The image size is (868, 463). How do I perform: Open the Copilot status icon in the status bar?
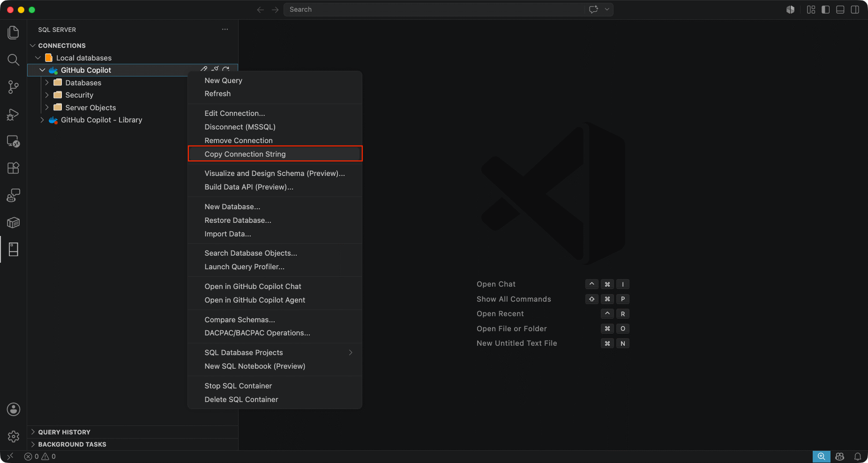(x=840, y=456)
